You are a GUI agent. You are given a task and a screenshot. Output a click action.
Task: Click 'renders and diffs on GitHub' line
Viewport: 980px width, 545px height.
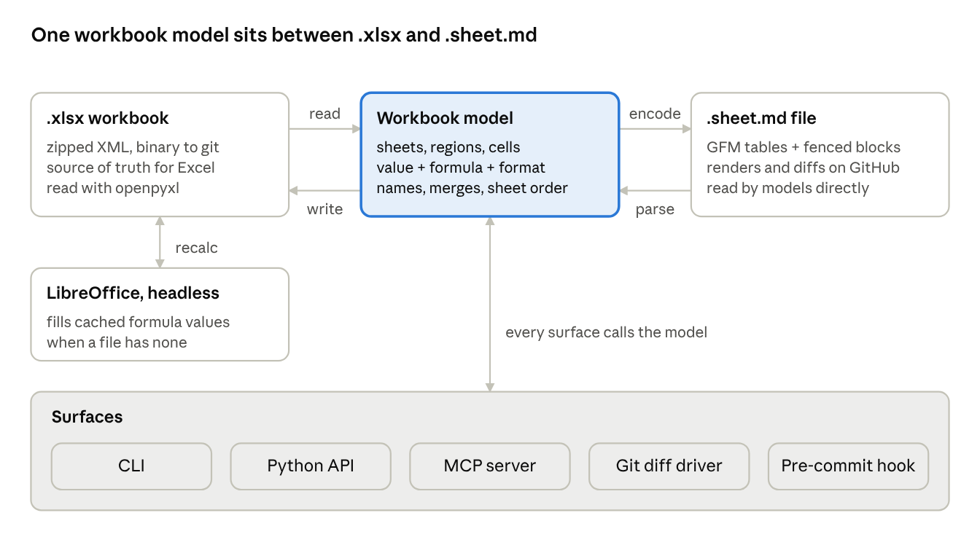pyautogui.click(x=803, y=168)
